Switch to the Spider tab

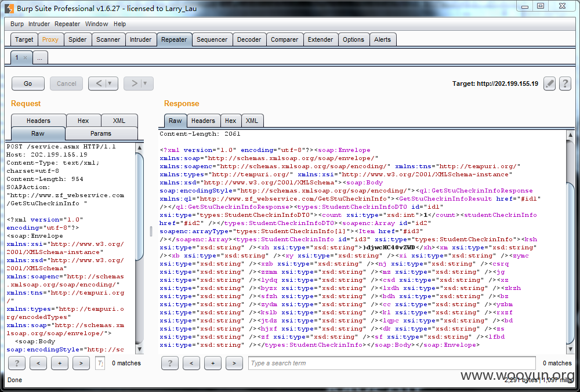(78, 39)
